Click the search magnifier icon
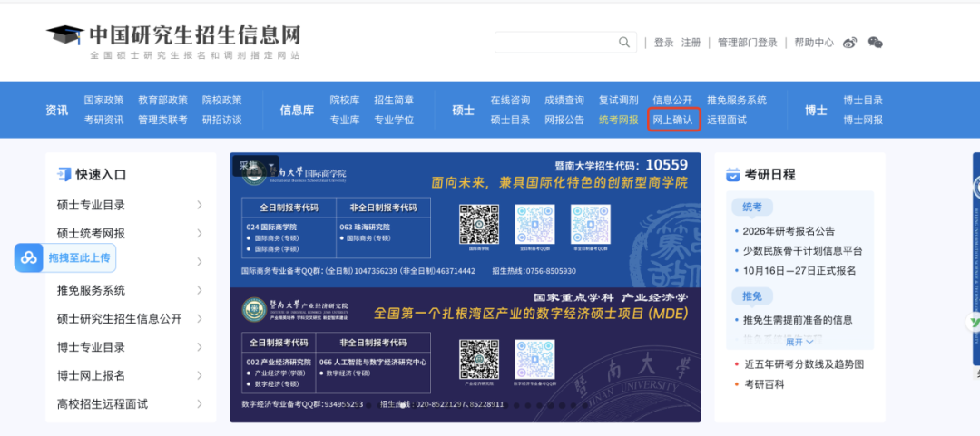The image size is (980, 436). point(624,43)
